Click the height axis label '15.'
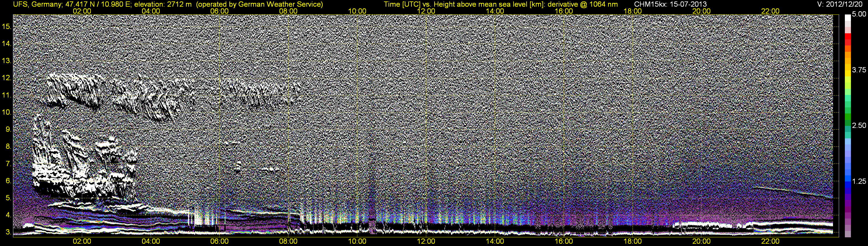 (x=7, y=27)
